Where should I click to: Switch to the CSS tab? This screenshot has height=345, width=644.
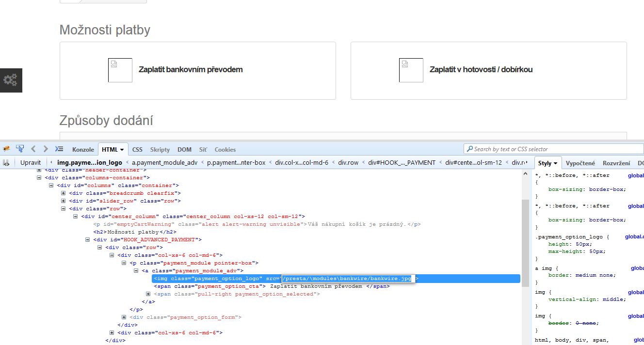137,149
